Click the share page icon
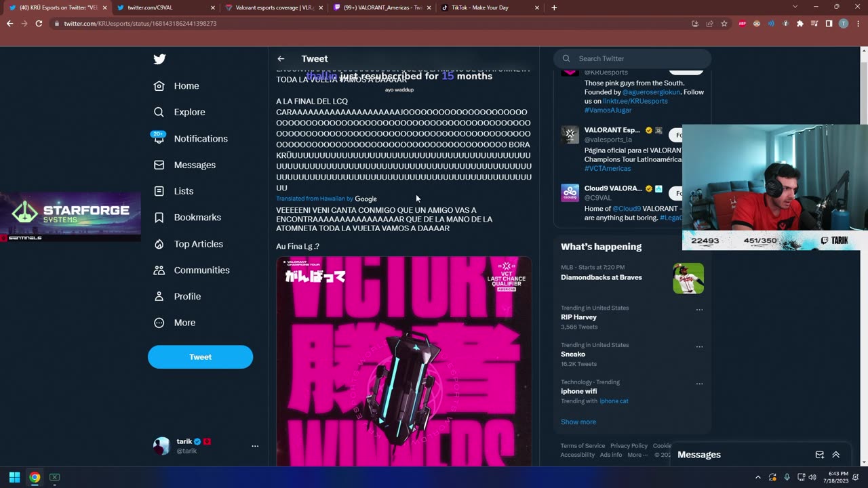This screenshot has width=868, height=488. click(709, 23)
